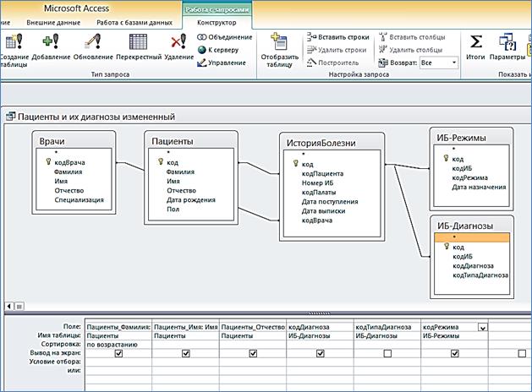This screenshot has width=532, height=392.
Task: Click the key icon in ИсторияБолезни table
Action: (296, 164)
